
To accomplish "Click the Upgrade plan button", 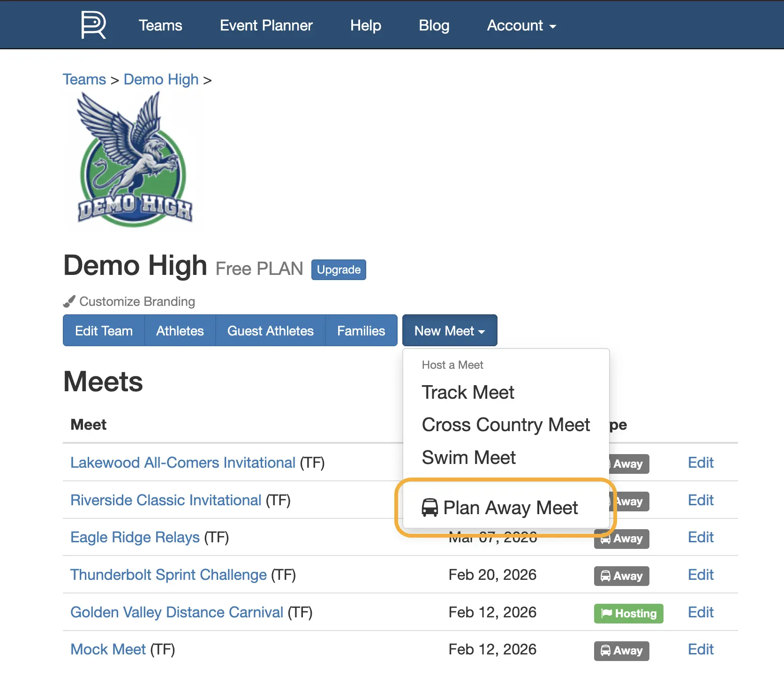I will tap(339, 270).
